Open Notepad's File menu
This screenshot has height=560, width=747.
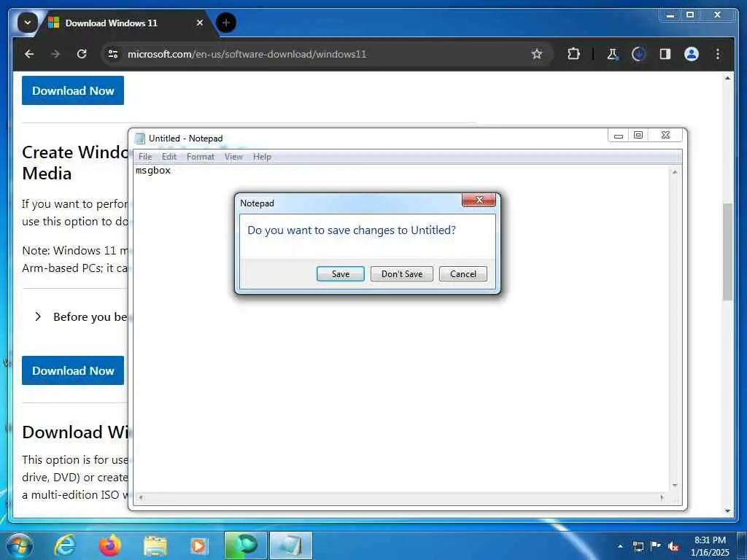(145, 157)
